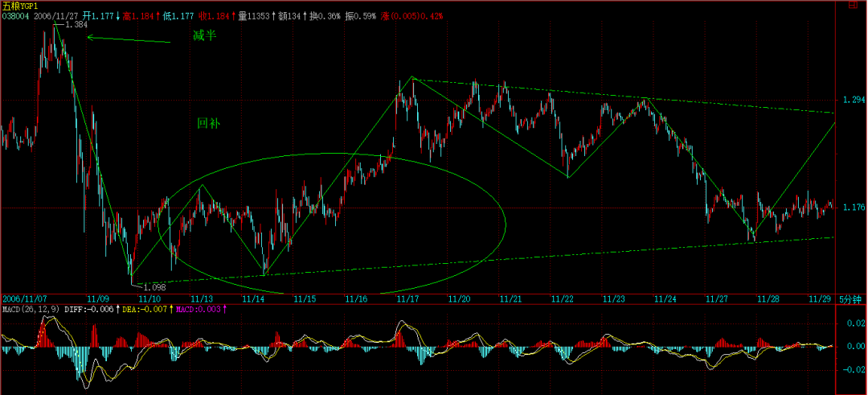
Task: Click the 0.00 MACD axis label
Action: pos(857,346)
